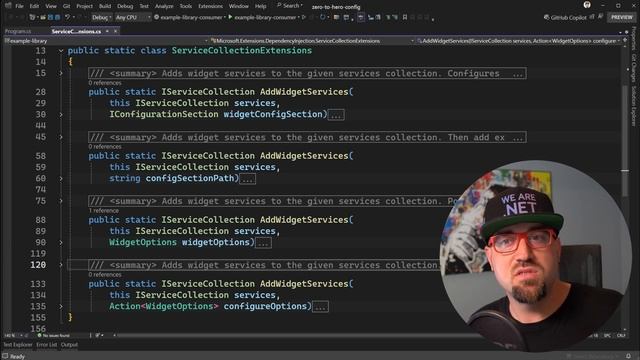The height and width of the screenshot is (360, 640).
Task: Select the ServiceCollectionExtensions.cs tab
Action: tap(76, 31)
